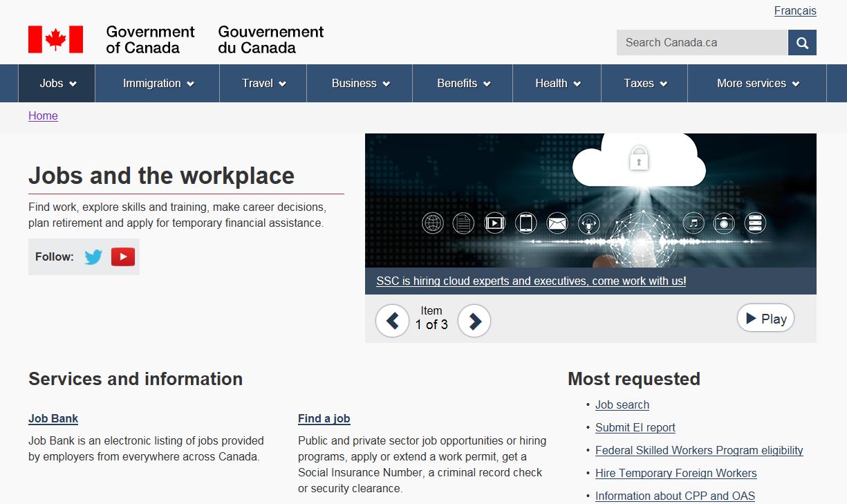Open Federal Skilled Workers Program eligibility link

[x=699, y=450]
